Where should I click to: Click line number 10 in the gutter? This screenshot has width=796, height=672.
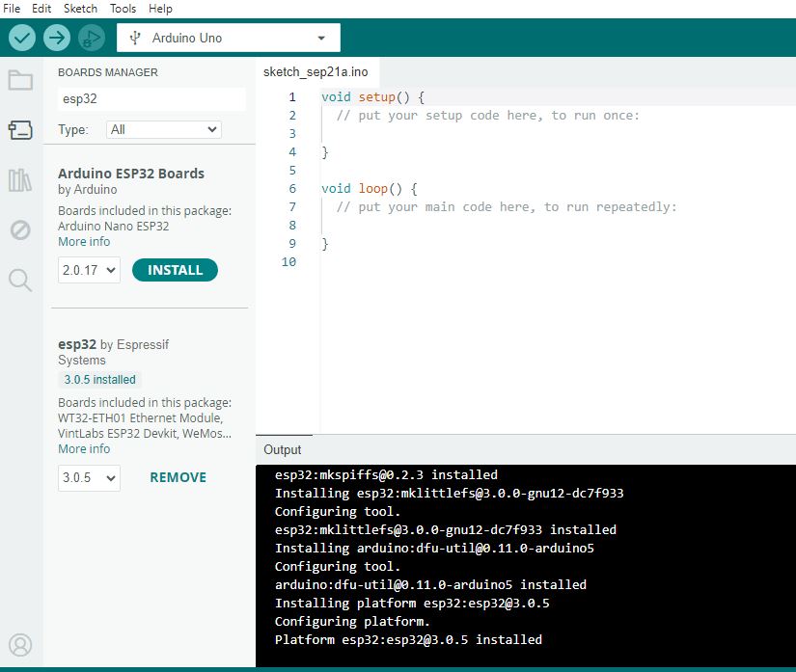click(288, 261)
